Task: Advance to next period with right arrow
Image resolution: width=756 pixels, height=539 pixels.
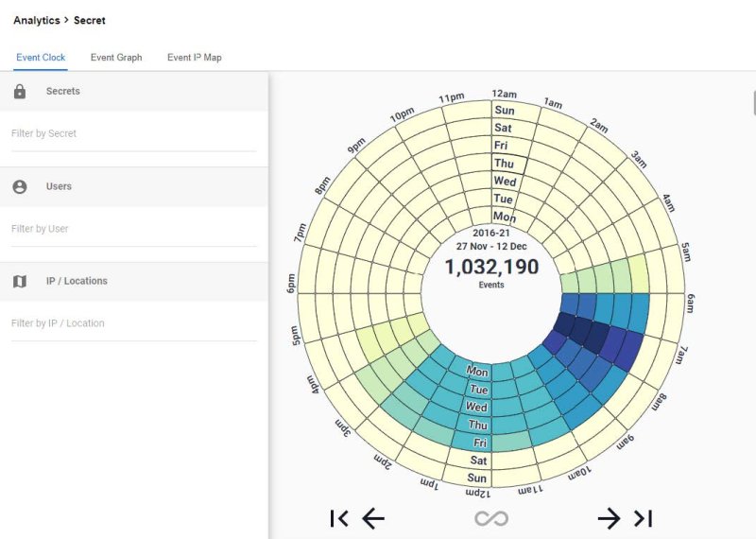Action: [609, 518]
